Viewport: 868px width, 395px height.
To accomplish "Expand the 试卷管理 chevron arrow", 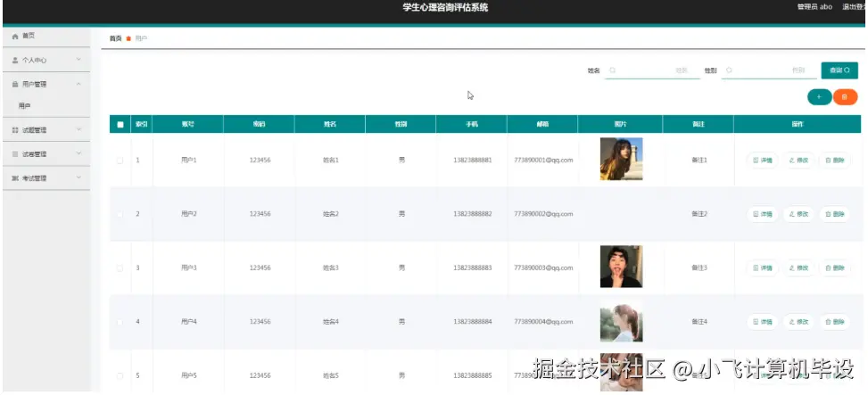I will click(x=79, y=153).
